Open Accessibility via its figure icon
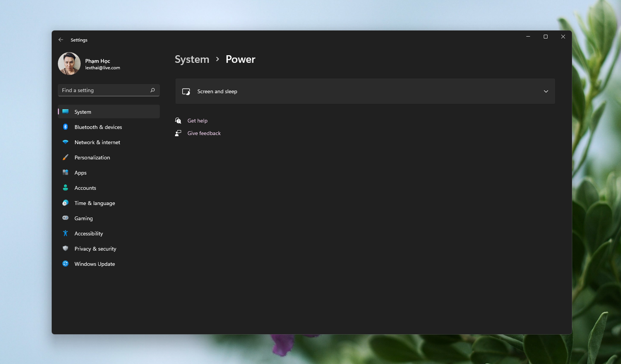The width and height of the screenshot is (621, 364). click(65, 233)
